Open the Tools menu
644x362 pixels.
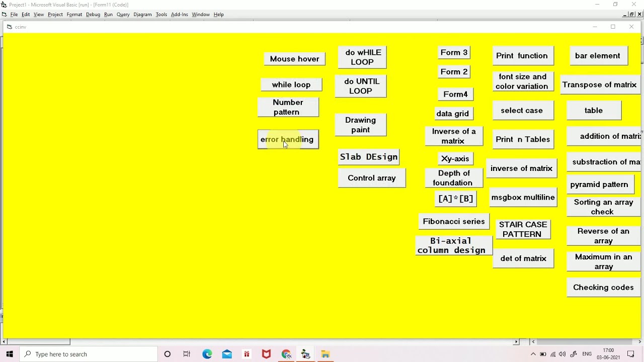162,15
